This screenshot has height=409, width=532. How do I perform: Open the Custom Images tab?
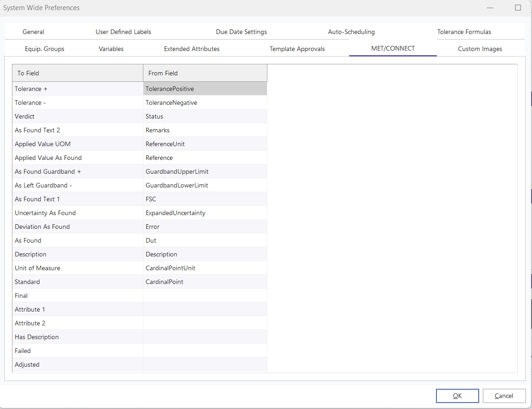click(x=480, y=49)
